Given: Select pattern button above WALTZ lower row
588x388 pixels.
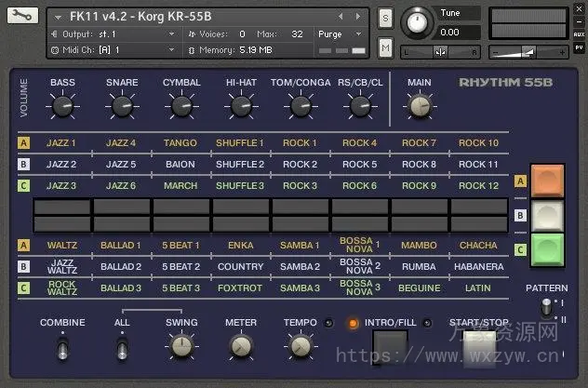Looking at the screenshot, I should click(62, 224).
